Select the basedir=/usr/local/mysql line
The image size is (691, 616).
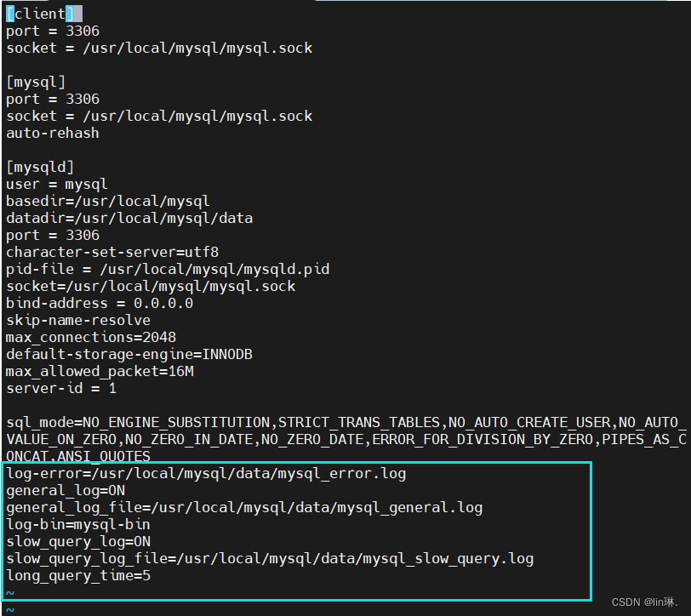click(x=107, y=201)
